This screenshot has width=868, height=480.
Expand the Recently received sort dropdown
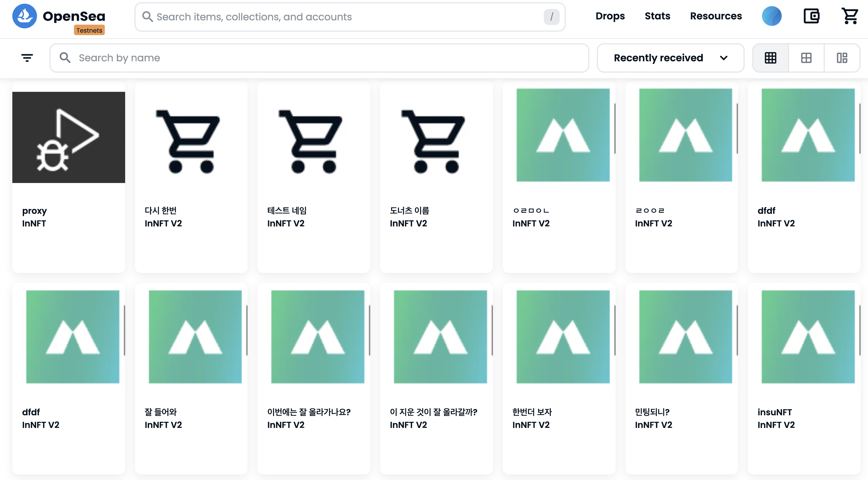(x=658, y=58)
